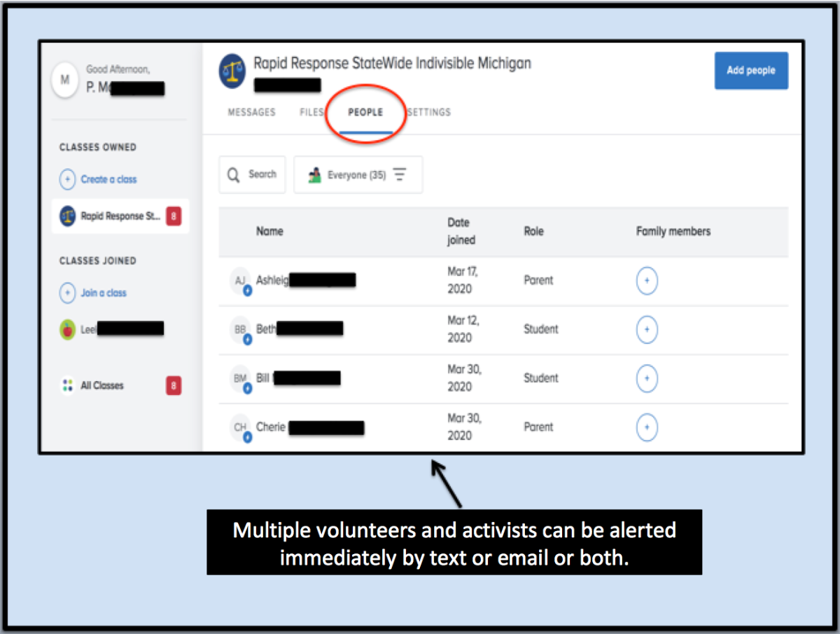Click the M user avatar

pos(65,80)
